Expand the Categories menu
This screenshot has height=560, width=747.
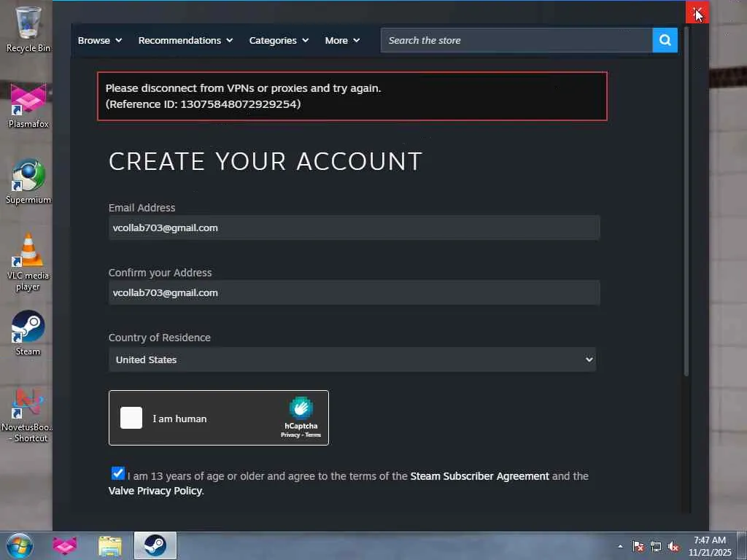pos(279,41)
